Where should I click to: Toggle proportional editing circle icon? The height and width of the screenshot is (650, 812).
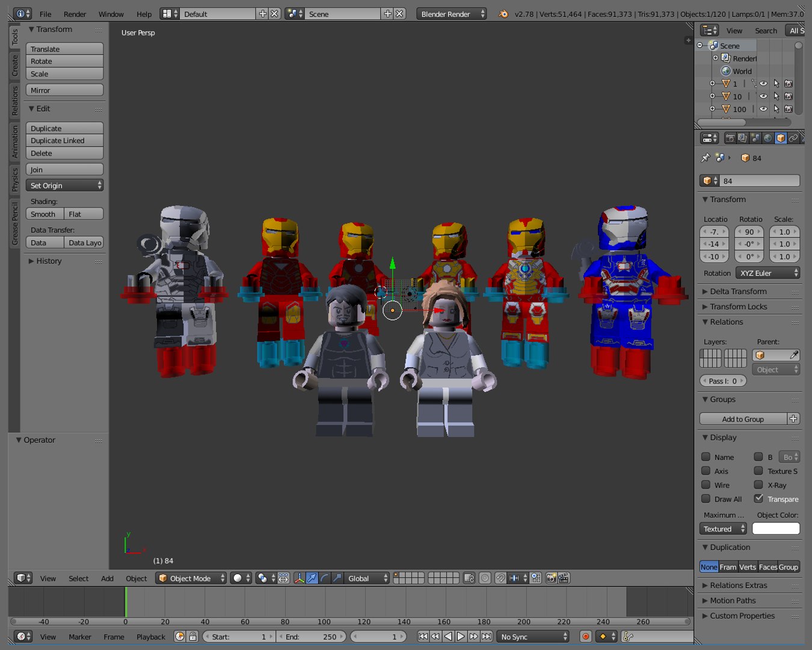485,578
